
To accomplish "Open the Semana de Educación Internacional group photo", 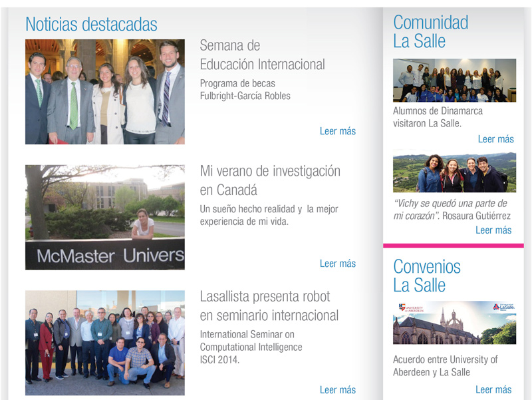I will click(x=105, y=92).
